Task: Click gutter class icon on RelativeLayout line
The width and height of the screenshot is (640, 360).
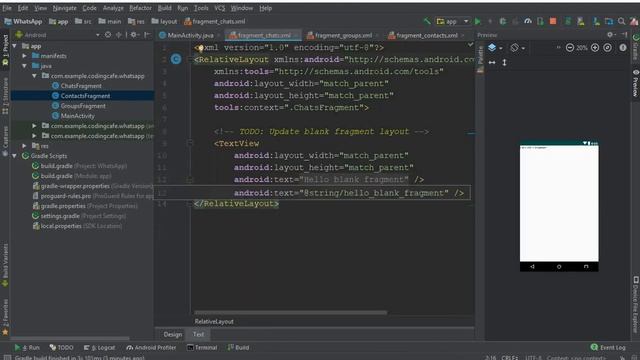Action: click(x=176, y=59)
